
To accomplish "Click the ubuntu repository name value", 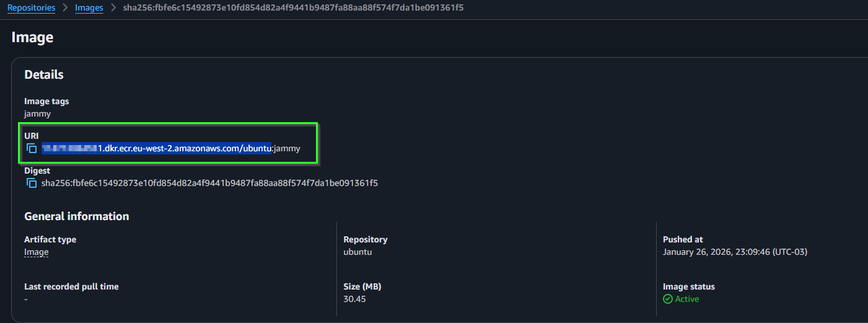I will point(357,252).
